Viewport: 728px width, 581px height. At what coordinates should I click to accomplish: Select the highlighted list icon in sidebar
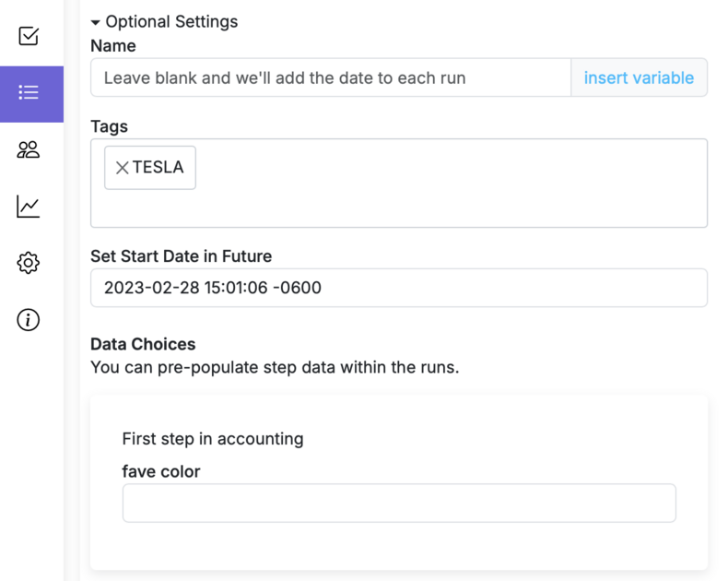pos(29,93)
